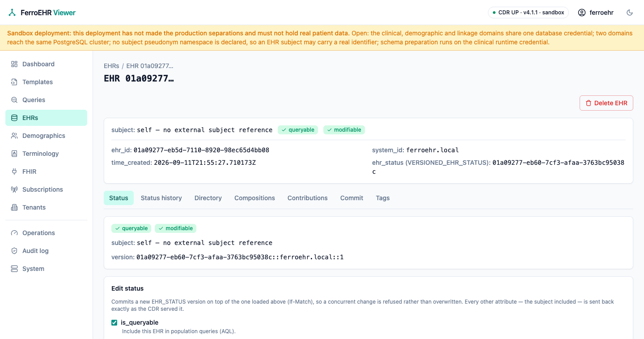Screen dimensions: 644x339
Task: Open the Status history tab
Action: pos(161,198)
